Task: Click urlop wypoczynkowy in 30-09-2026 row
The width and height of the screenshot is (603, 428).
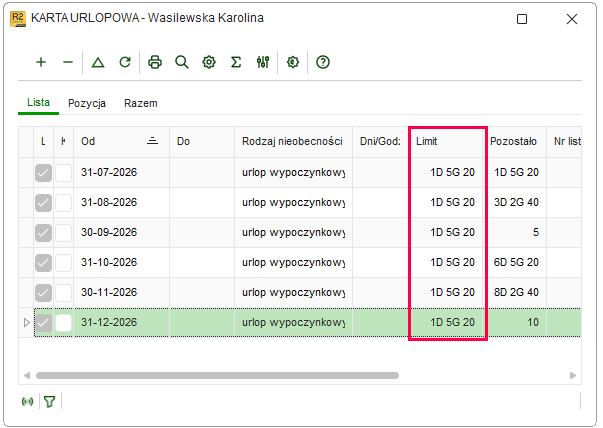Action: [x=293, y=232]
